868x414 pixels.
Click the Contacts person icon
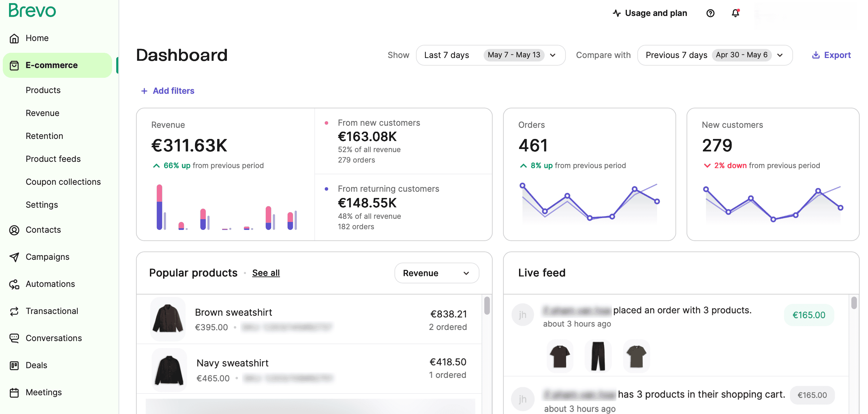point(14,230)
